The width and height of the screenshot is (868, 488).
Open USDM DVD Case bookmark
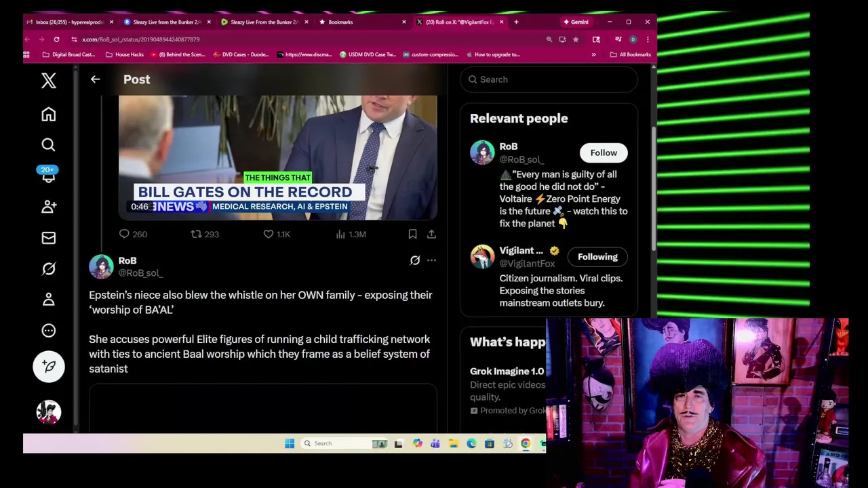tap(368, 54)
